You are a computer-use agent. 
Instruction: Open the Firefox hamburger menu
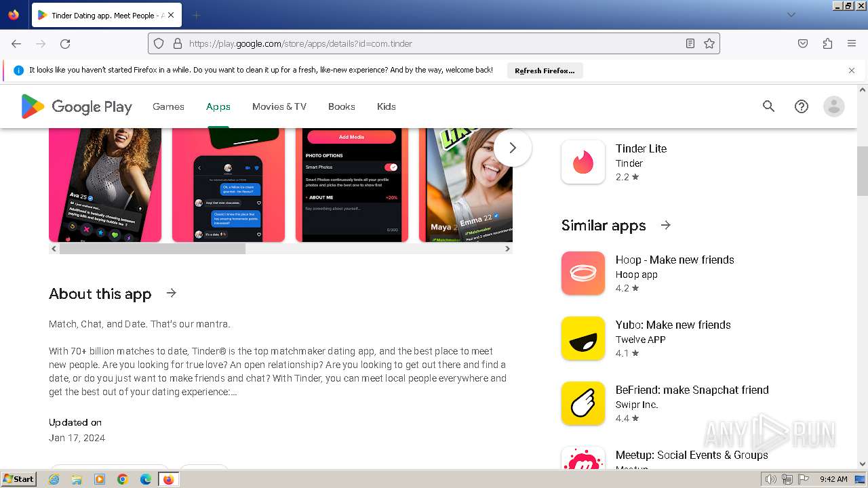(852, 43)
